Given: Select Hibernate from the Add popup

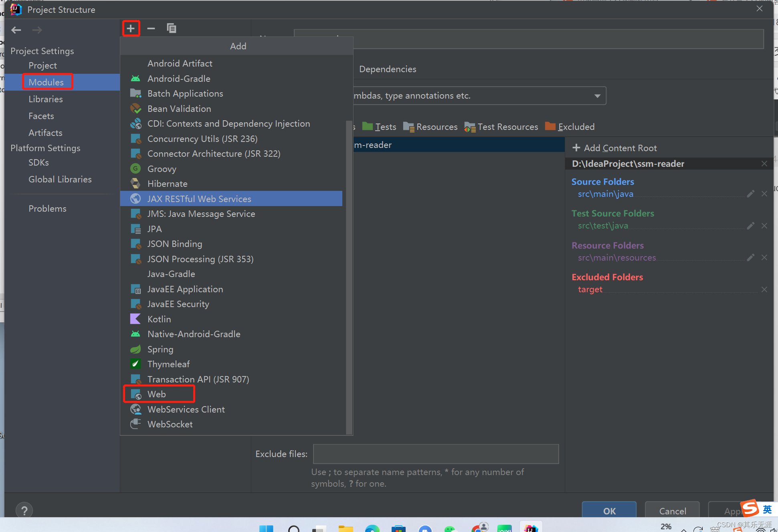Looking at the screenshot, I should click(167, 184).
